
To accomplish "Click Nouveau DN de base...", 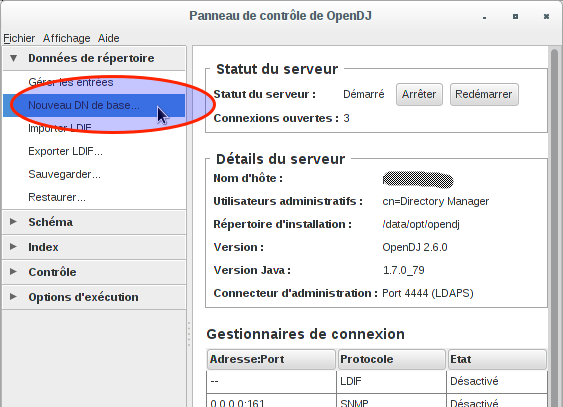I will (x=94, y=105).
